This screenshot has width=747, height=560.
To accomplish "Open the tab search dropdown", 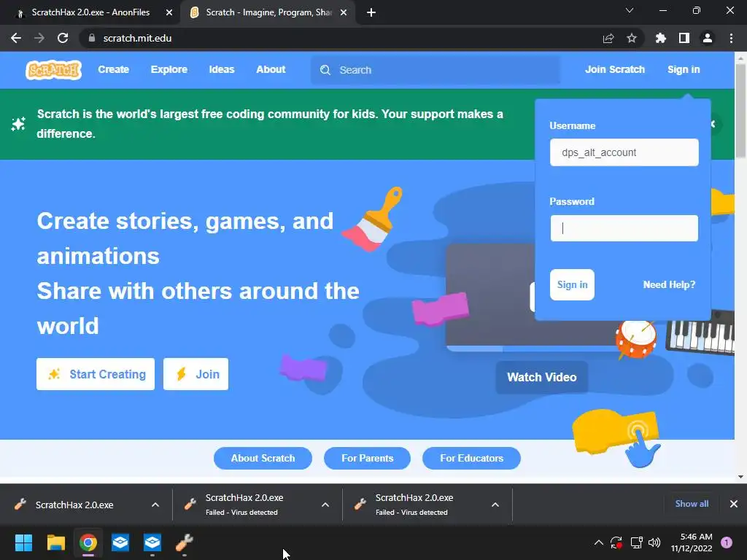I will point(630,10).
